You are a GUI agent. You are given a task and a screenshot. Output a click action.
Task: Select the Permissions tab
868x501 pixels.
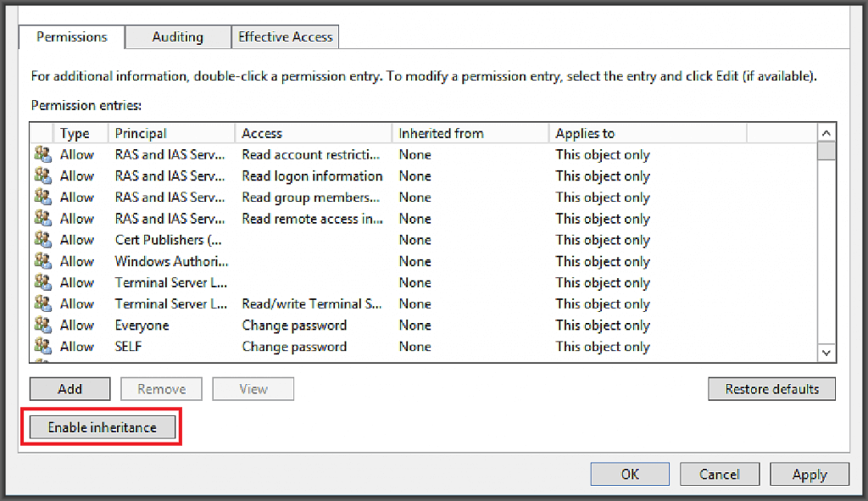tap(71, 36)
